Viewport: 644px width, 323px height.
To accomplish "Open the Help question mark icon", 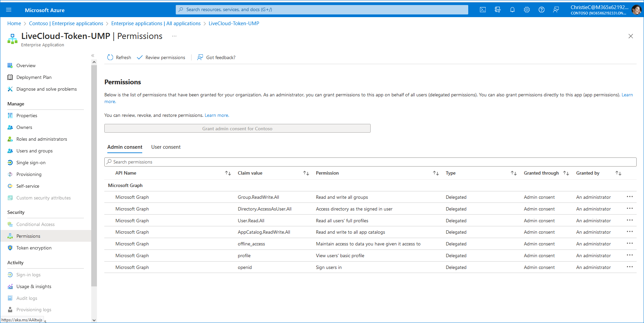I will tap(541, 10).
